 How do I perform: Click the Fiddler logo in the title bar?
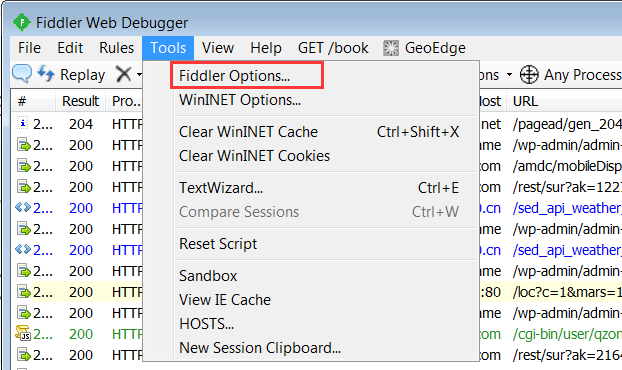pyautogui.click(x=21, y=22)
